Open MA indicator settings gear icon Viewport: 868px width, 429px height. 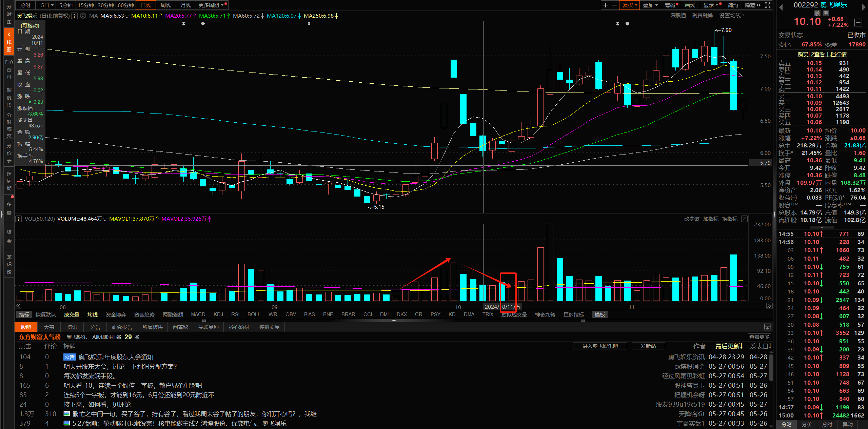click(83, 16)
